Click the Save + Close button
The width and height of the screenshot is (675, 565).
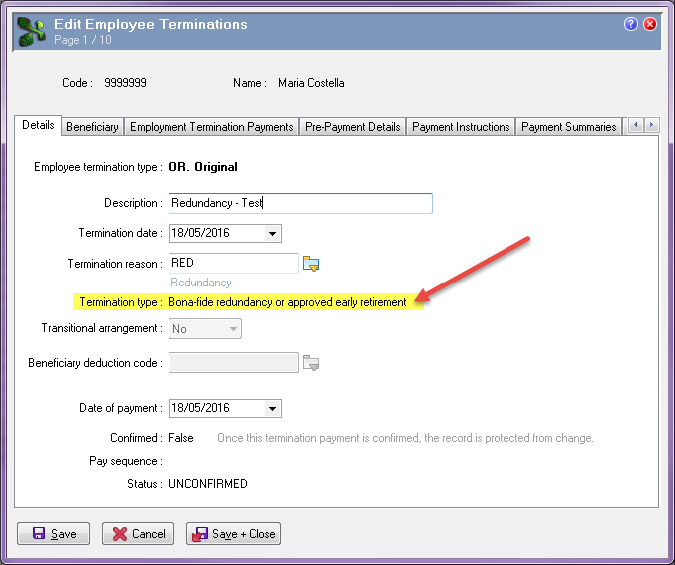[233, 534]
